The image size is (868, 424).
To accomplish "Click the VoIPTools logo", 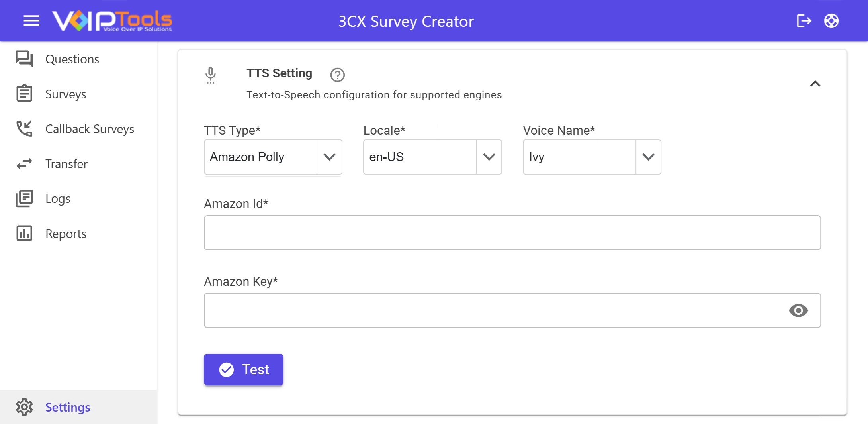I will click(x=112, y=21).
